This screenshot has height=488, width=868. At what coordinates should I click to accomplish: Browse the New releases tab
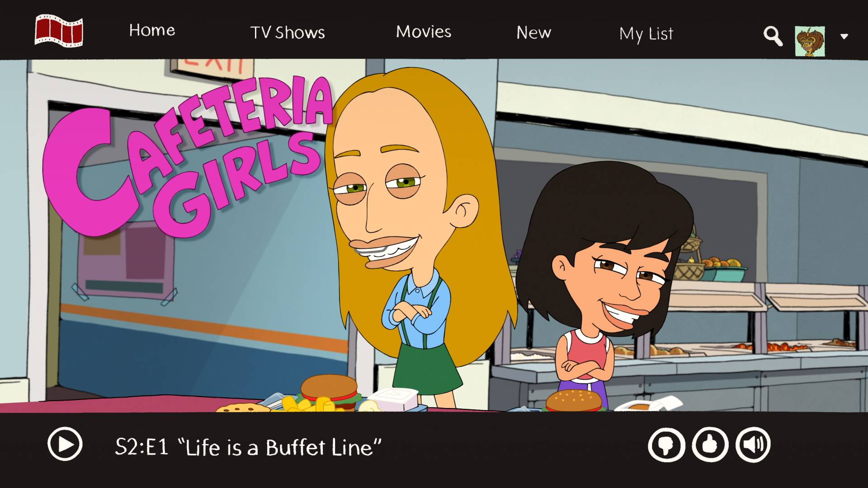coord(533,33)
